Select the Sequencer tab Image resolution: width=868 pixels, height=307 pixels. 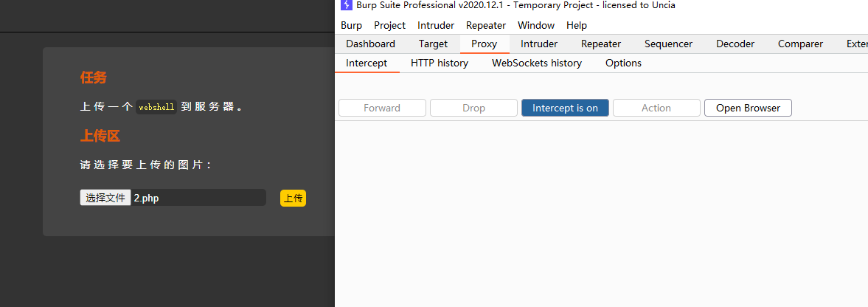[x=668, y=44]
